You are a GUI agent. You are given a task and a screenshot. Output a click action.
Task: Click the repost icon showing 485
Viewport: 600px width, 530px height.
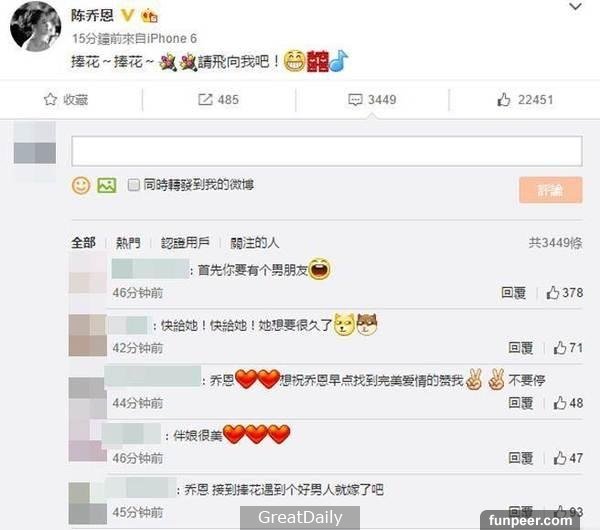(205, 100)
